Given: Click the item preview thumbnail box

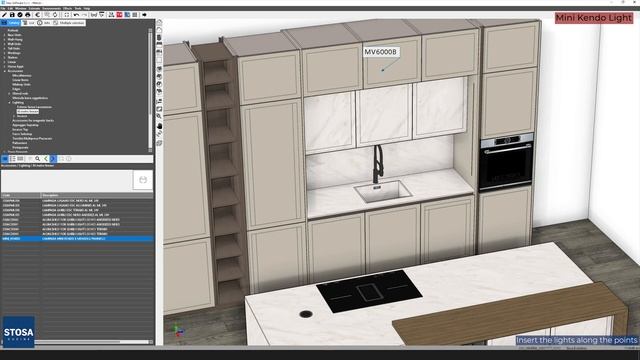Looking at the screenshot, I should 142,180.
